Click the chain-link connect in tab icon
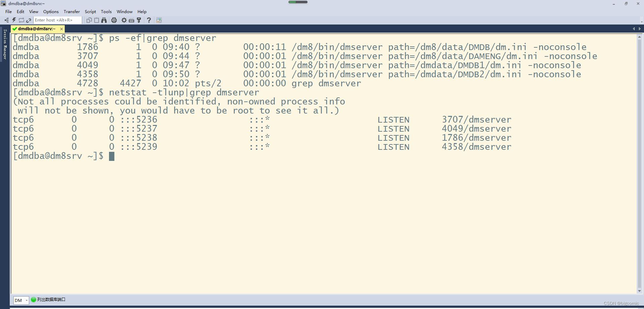Viewport: 644px width, 309px height. pos(29,20)
